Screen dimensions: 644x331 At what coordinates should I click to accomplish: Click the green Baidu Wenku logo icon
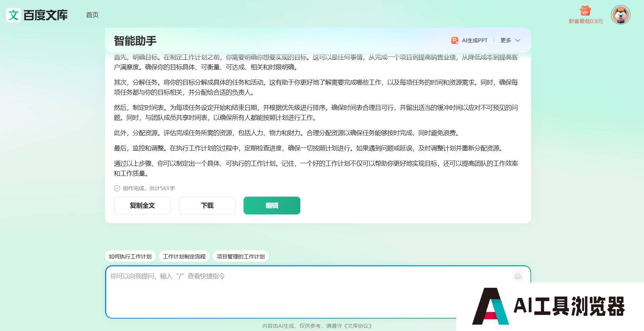13,15
